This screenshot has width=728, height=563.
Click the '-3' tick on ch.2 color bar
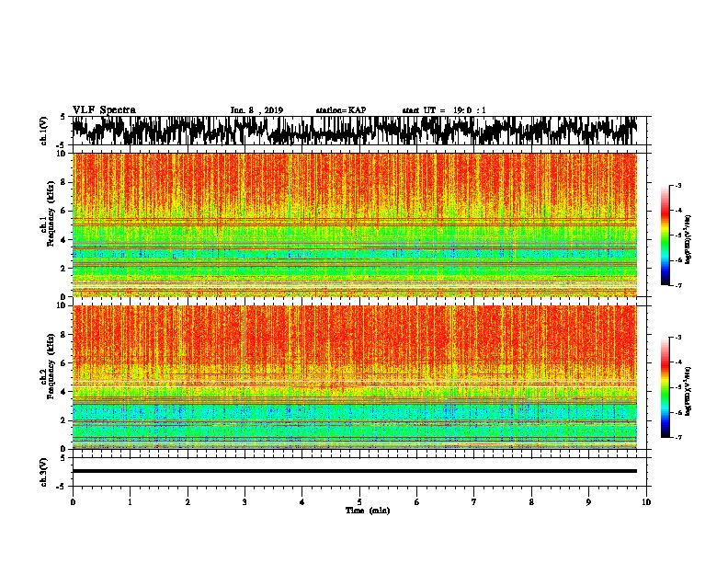[678, 338]
